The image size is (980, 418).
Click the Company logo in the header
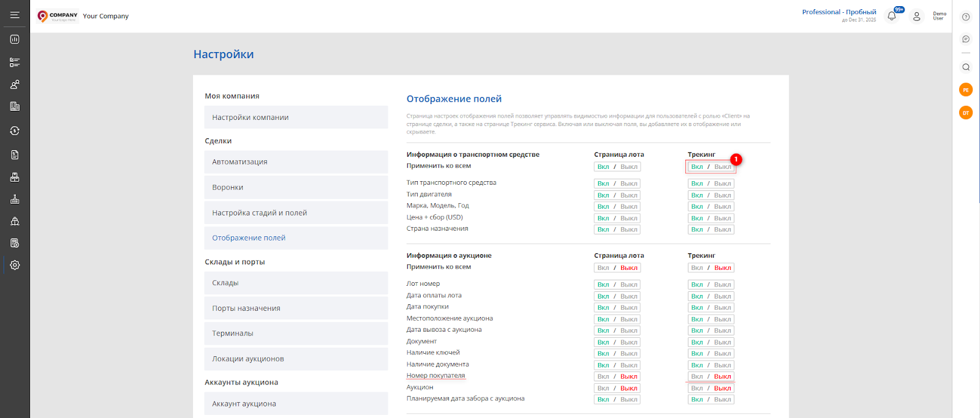[58, 16]
